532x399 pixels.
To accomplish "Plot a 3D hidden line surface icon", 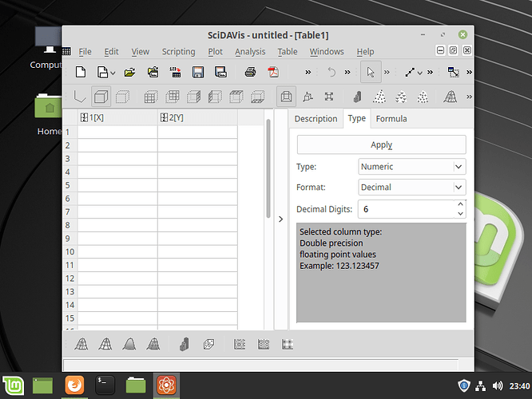I will (105, 345).
